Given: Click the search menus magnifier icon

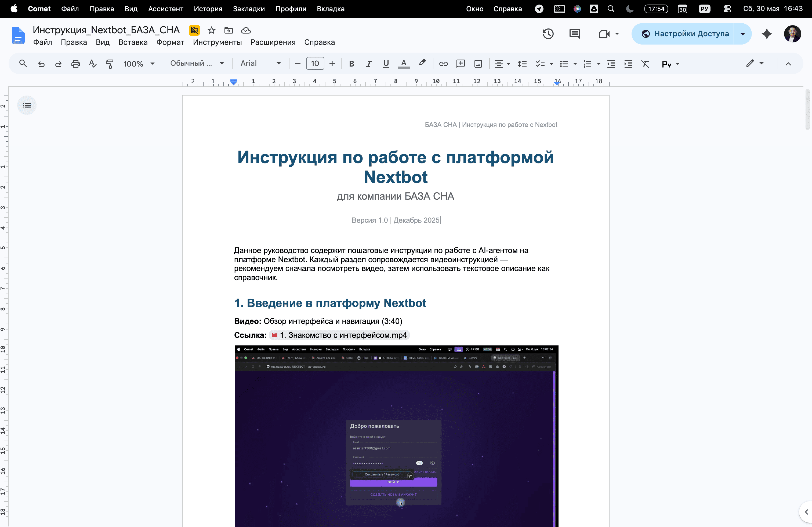Looking at the screenshot, I should [23, 63].
